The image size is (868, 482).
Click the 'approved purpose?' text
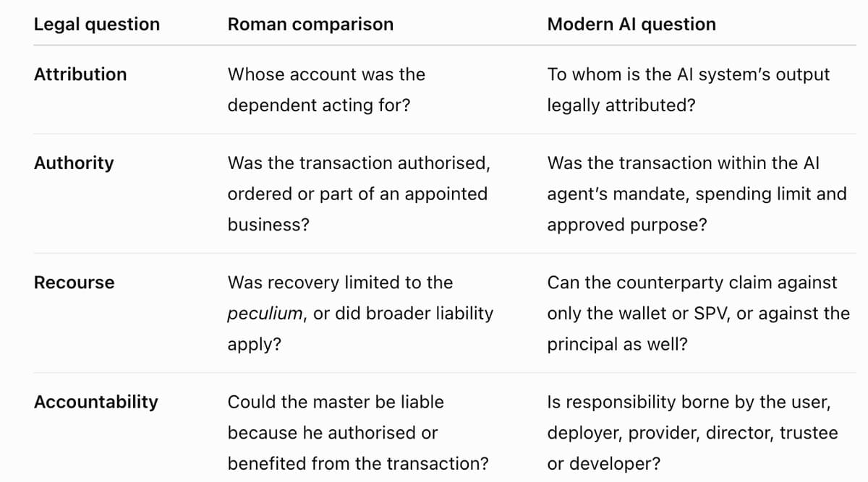point(627,225)
